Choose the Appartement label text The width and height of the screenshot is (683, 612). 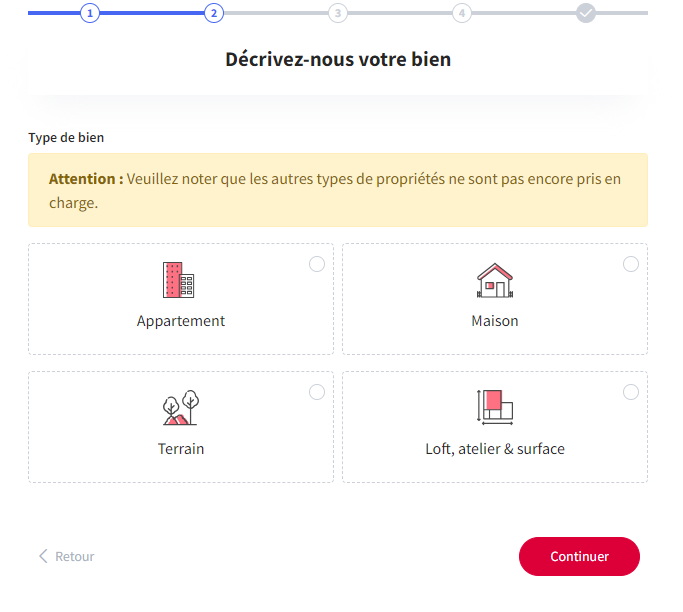pyautogui.click(x=181, y=321)
